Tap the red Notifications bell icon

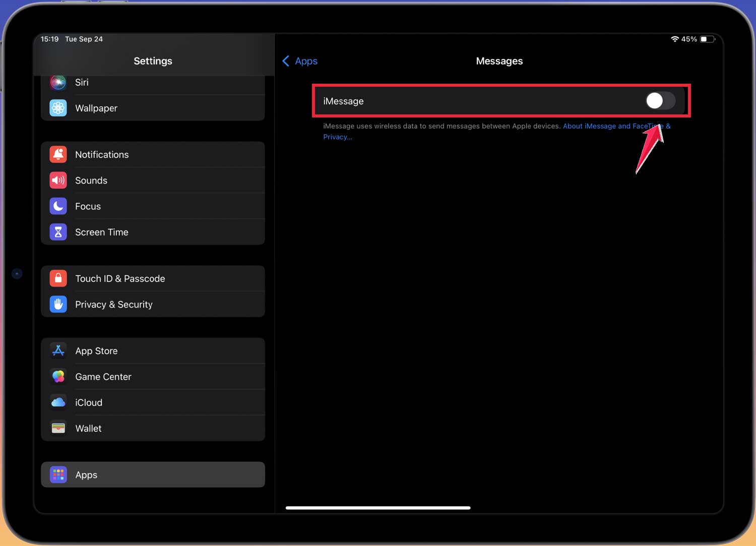(x=58, y=154)
